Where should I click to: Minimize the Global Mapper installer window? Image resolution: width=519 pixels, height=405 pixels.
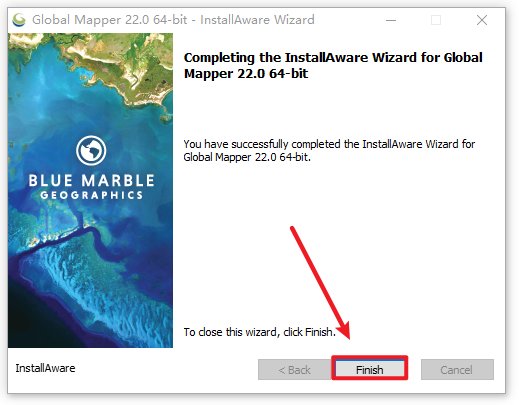[x=391, y=20]
